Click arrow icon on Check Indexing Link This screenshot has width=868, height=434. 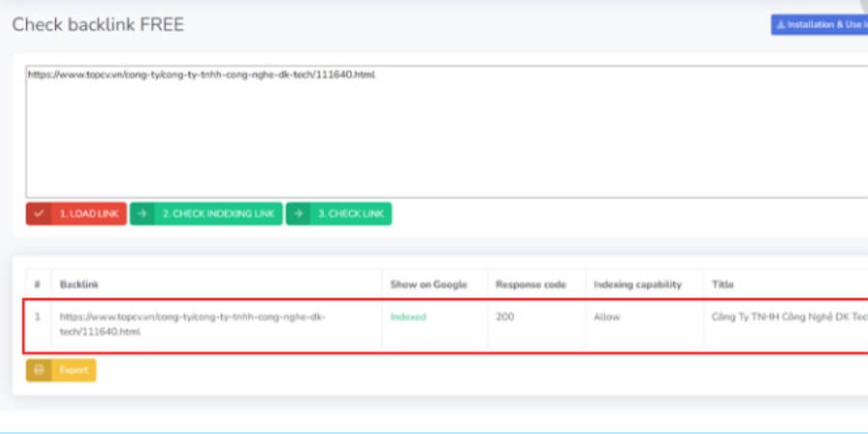point(143,214)
